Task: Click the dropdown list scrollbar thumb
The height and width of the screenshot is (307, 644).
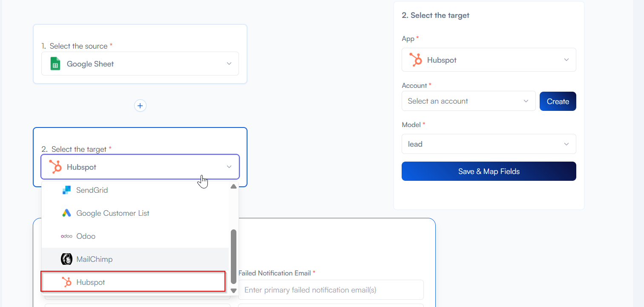Action: (x=233, y=256)
